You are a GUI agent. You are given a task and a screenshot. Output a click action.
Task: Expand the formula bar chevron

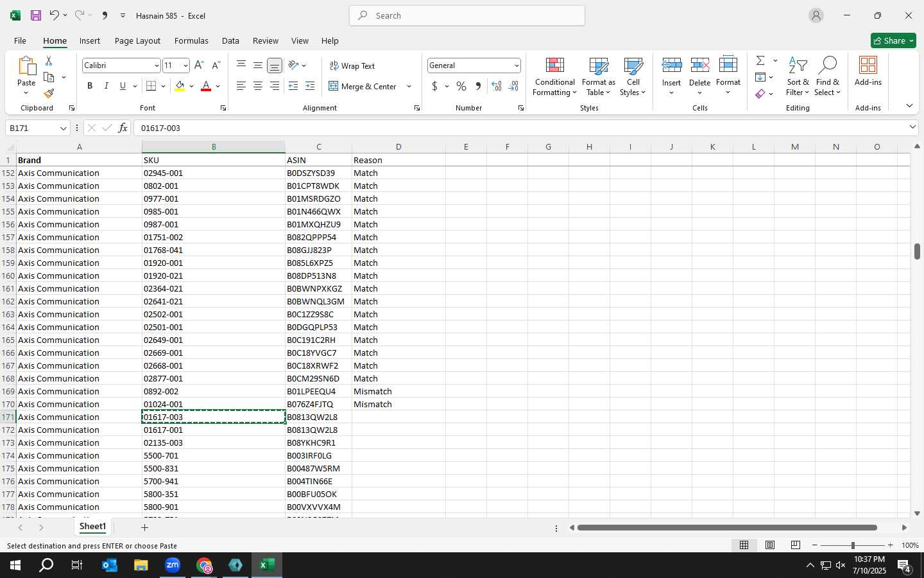[x=912, y=128]
